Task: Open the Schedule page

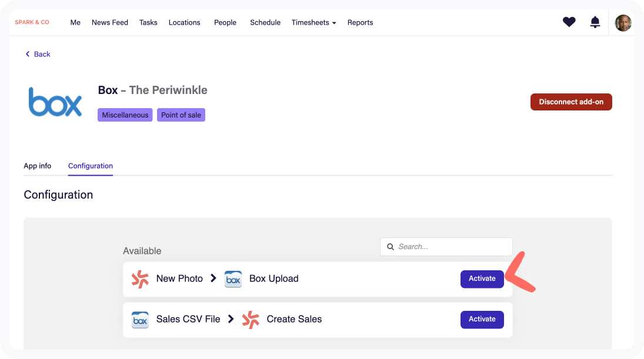Action: coord(265,22)
